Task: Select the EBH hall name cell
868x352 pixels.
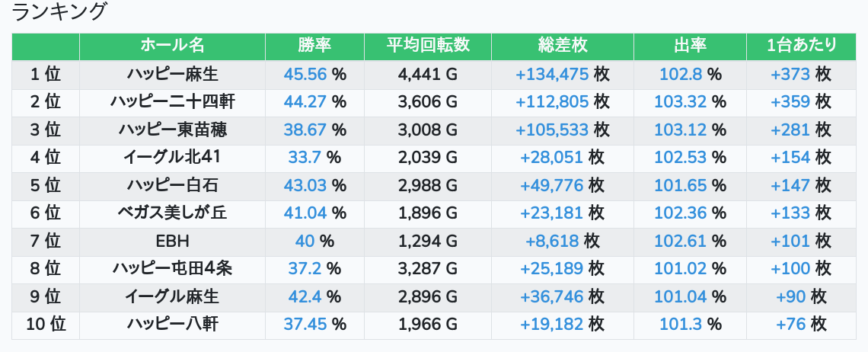Action: (172, 242)
